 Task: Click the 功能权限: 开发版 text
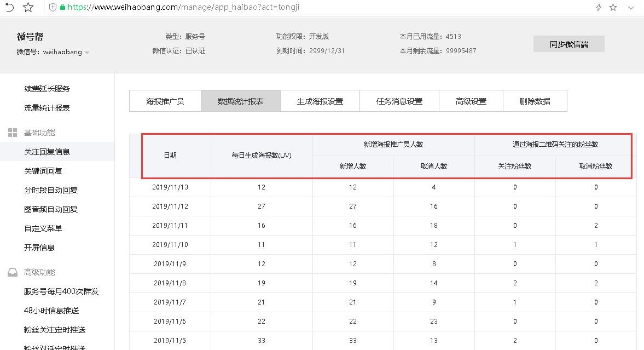(303, 37)
